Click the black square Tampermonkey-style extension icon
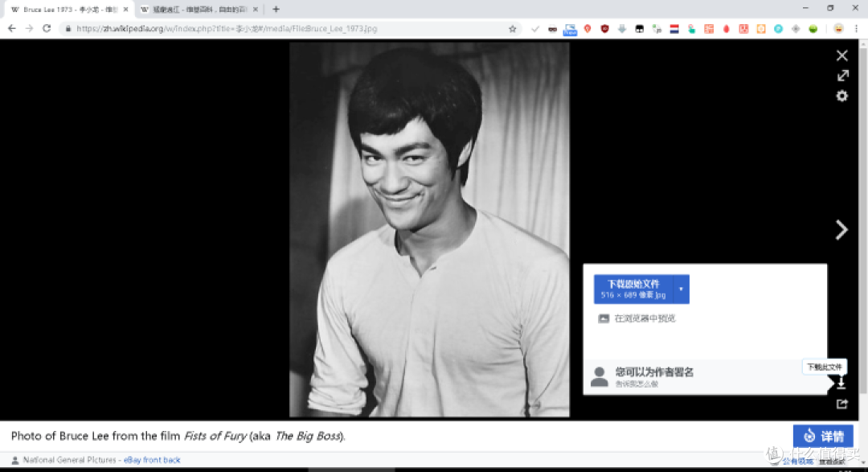868x472 pixels. tap(640, 29)
